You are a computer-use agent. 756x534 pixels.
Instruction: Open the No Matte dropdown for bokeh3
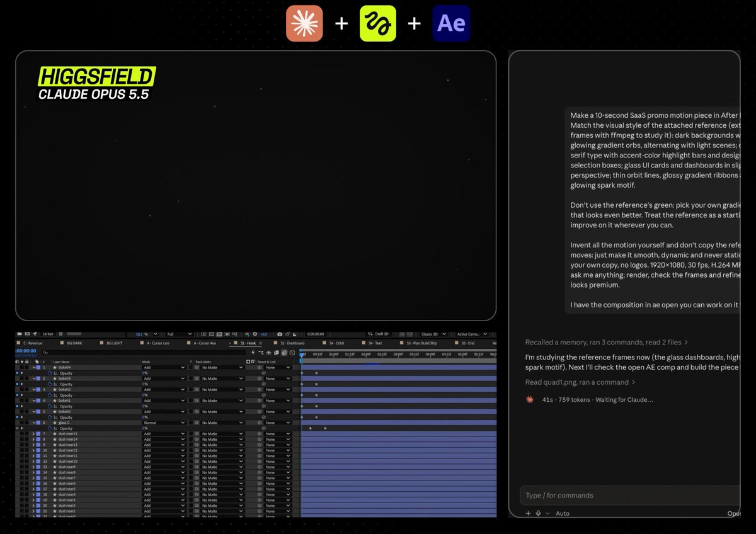coord(222,378)
